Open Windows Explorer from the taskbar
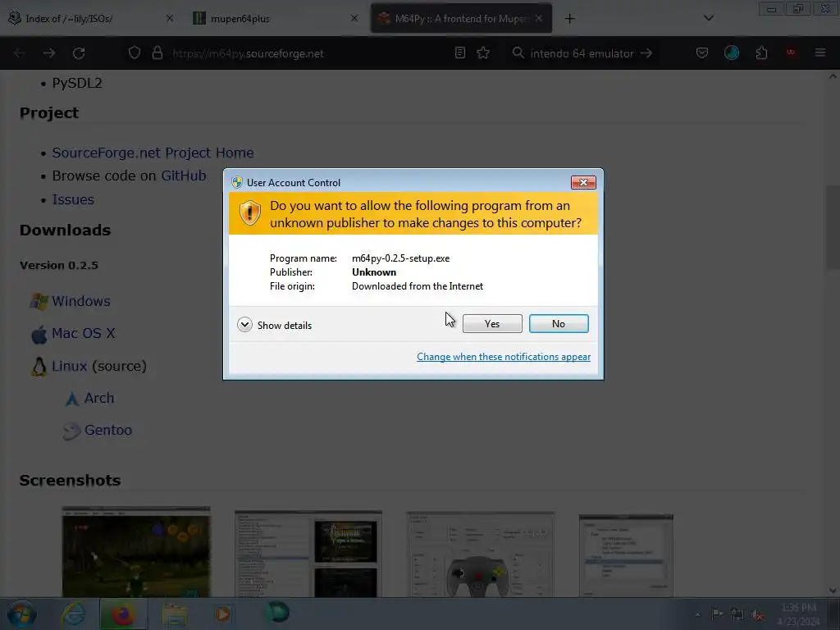The width and height of the screenshot is (840, 630). pyautogui.click(x=174, y=614)
